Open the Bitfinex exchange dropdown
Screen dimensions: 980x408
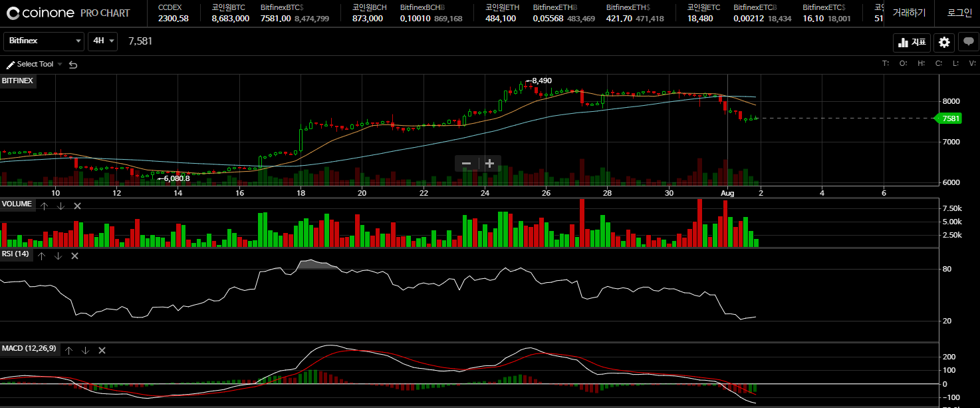click(x=44, y=41)
